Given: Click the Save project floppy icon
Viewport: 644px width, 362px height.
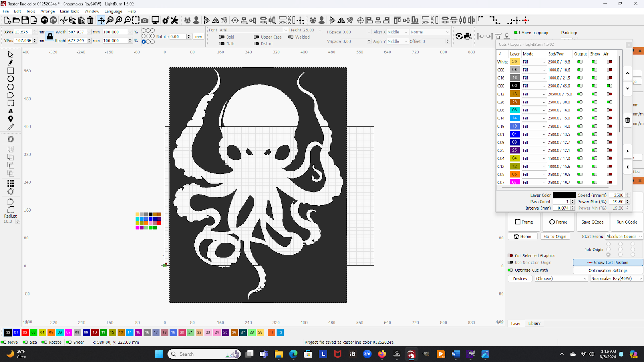Looking at the screenshot, I should pyautogui.click(x=25, y=20).
